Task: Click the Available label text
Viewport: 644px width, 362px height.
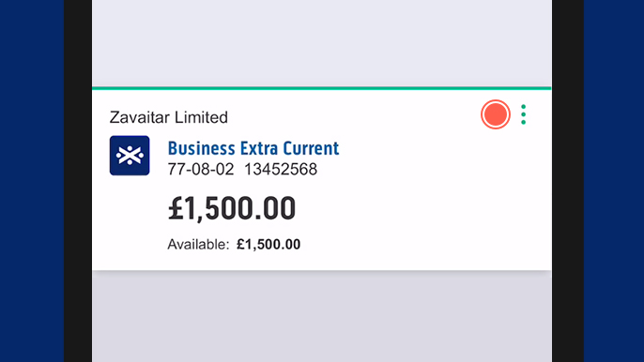Action: tap(198, 245)
